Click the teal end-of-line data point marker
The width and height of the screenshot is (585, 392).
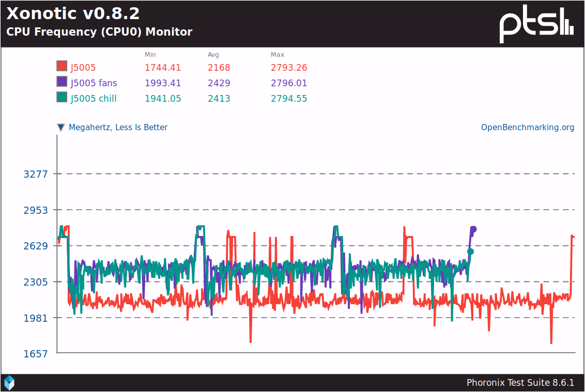[470, 252]
